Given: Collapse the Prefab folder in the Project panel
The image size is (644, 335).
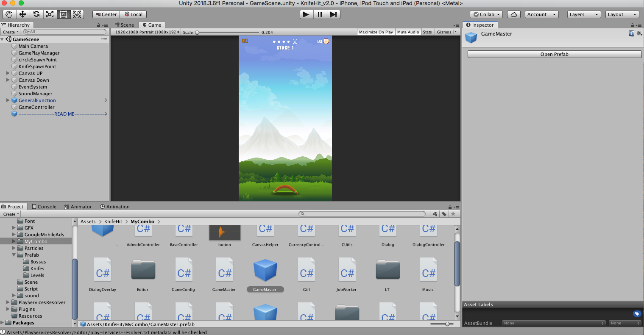Looking at the screenshot, I should coord(13,255).
